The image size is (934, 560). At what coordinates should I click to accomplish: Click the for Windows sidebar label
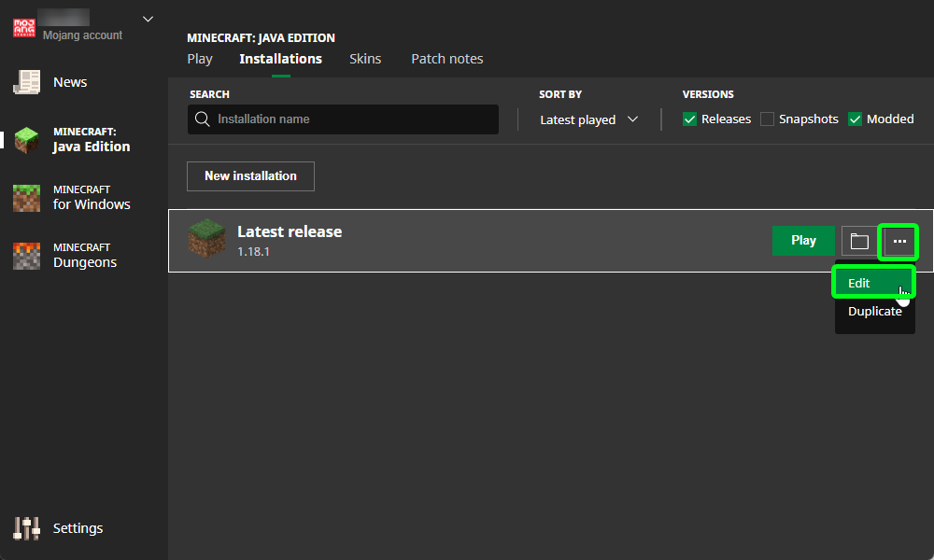coord(92,204)
